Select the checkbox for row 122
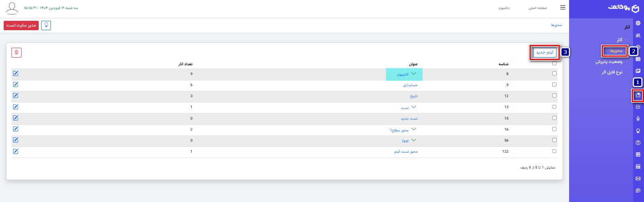 pyautogui.click(x=554, y=151)
